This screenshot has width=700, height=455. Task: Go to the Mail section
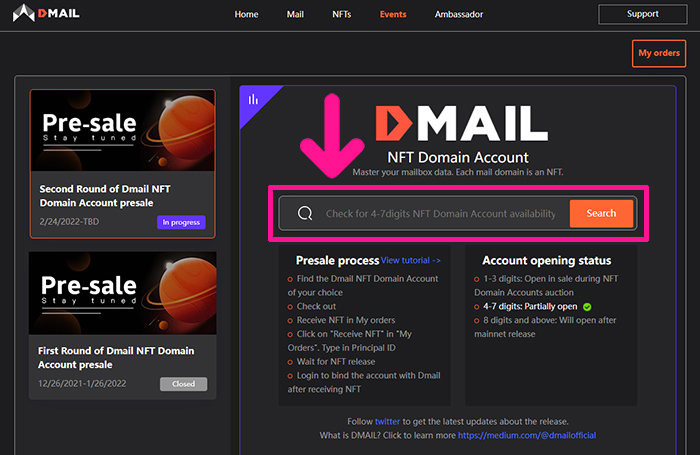(x=295, y=14)
